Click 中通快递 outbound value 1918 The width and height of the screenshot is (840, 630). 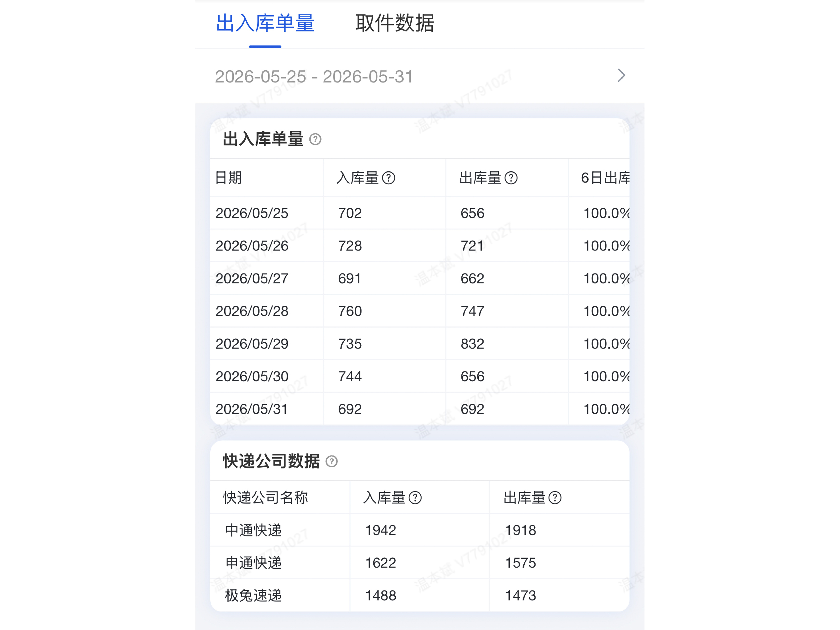[520, 530]
